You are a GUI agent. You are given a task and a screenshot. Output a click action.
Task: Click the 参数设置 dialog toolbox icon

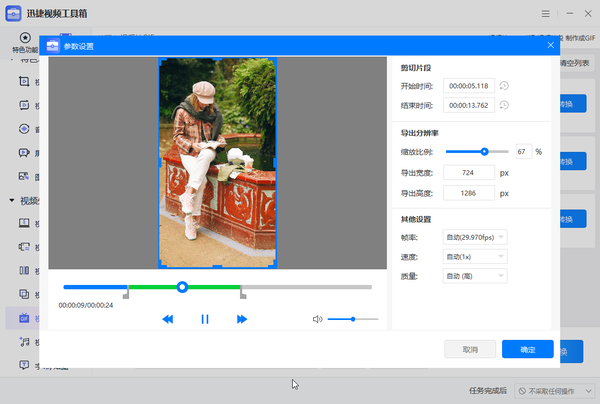[52, 46]
